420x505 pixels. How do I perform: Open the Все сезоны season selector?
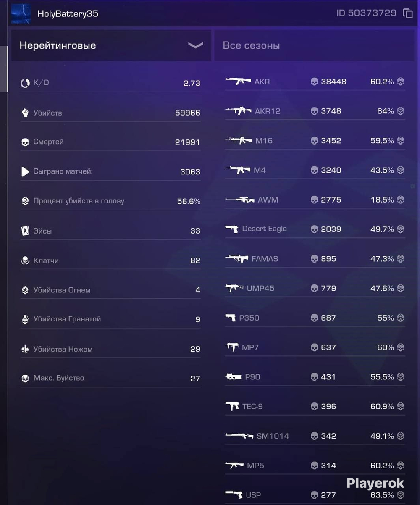pyautogui.click(x=314, y=45)
